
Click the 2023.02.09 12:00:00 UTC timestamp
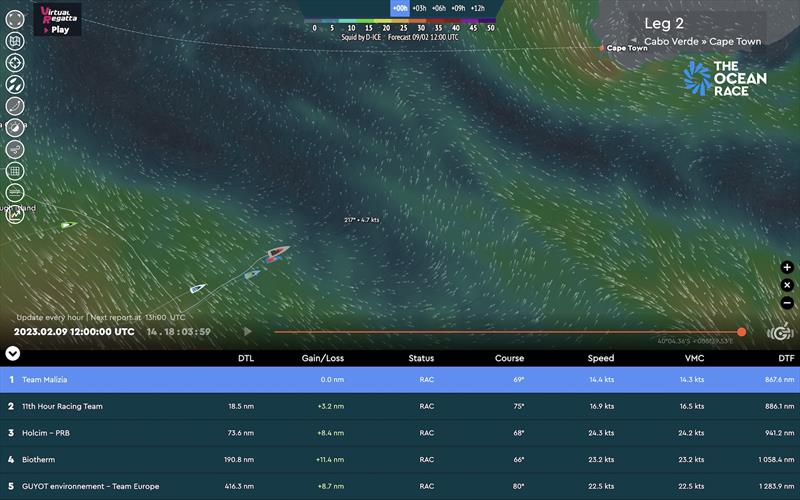pos(74,332)
